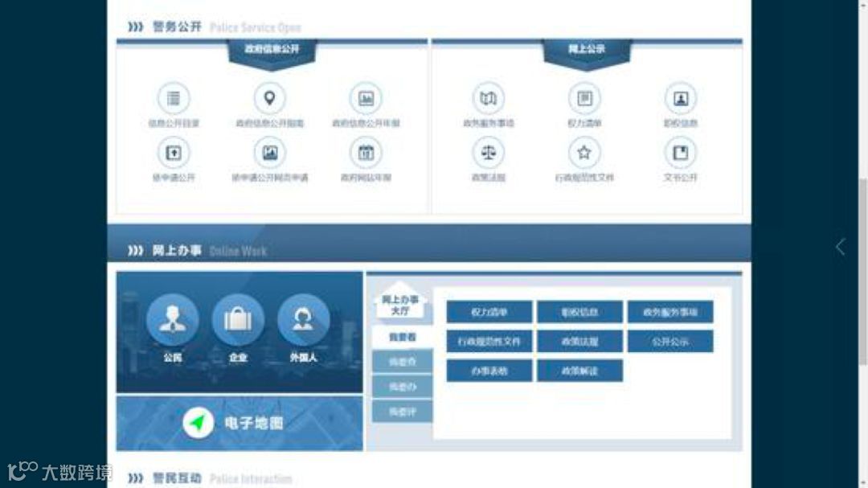Click the 公开公示 button
The height and width of the screenshot is (488, 868).
[670, 341]
